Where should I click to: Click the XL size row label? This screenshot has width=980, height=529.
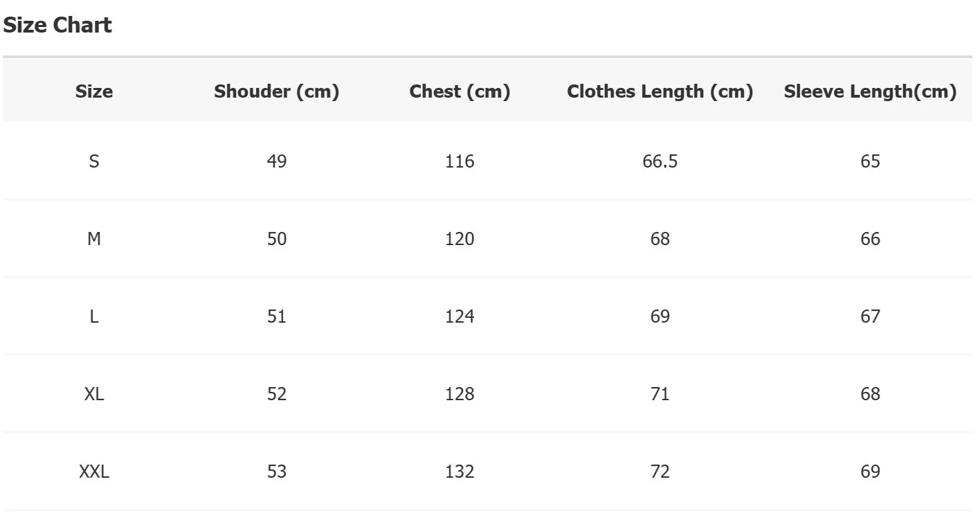point(94,394)
